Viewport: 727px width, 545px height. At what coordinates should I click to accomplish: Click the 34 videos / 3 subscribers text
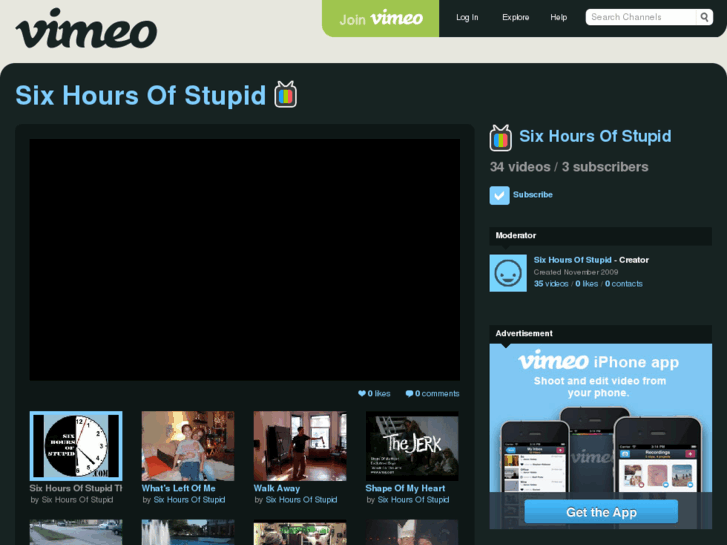[569, 167]
